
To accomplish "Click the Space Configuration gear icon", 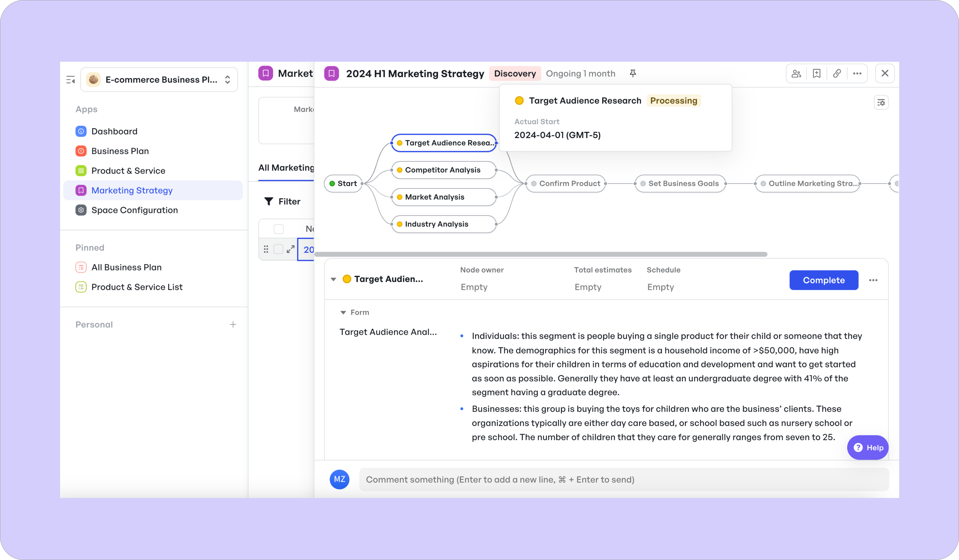I will coord(81,210).
